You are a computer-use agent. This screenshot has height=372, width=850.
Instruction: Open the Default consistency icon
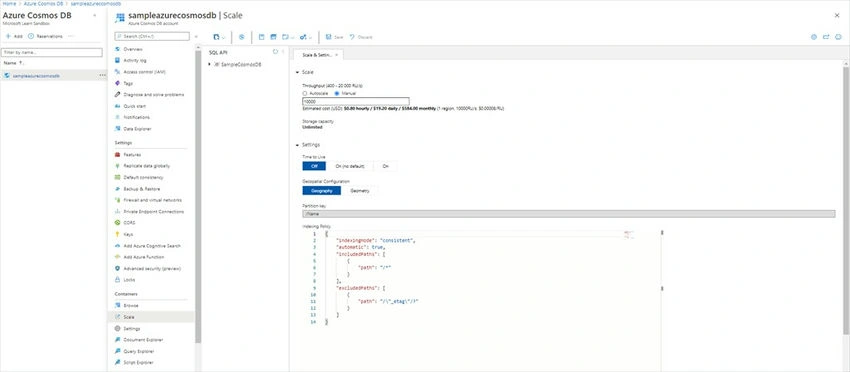pyautogui.click(x=118, y=177)
